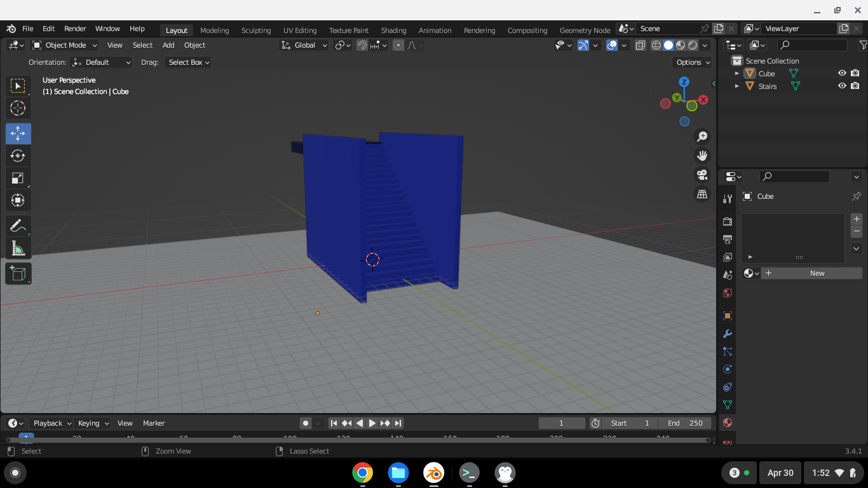Switch to the Sculpting workspace tab
This screenshot has width=868, height=488.
pos(256,30)
